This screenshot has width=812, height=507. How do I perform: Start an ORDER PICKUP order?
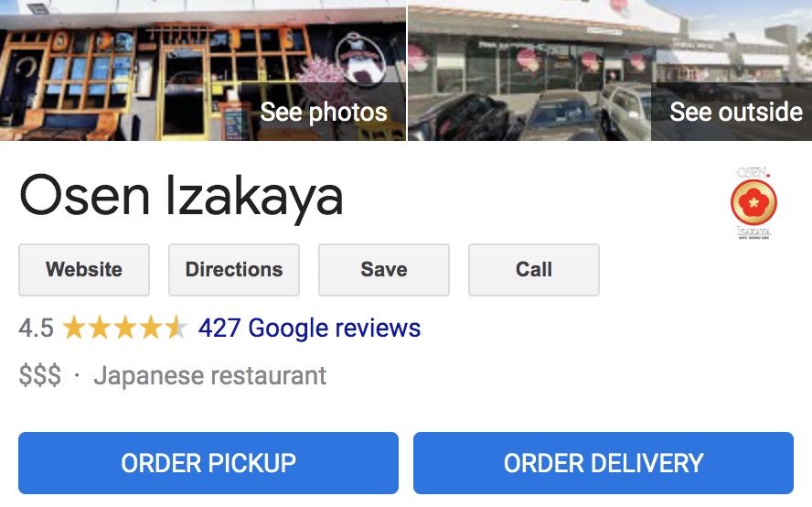tap(208, 463)
